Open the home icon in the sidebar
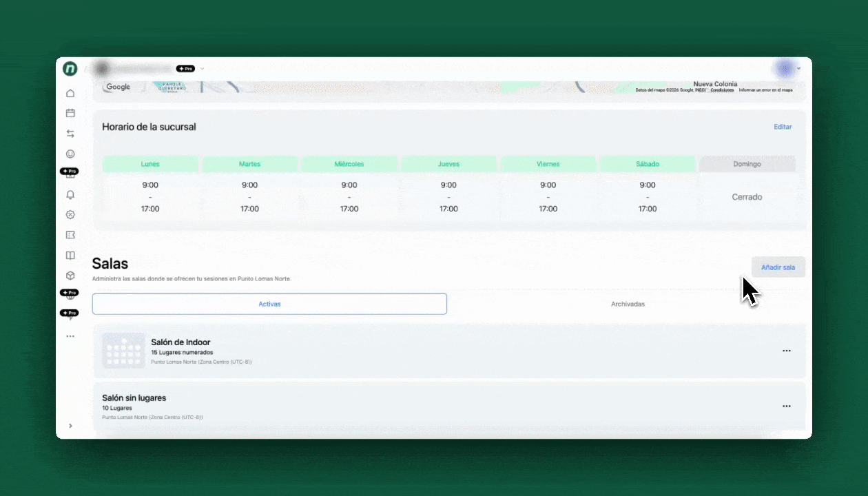 tap(70, 93)
